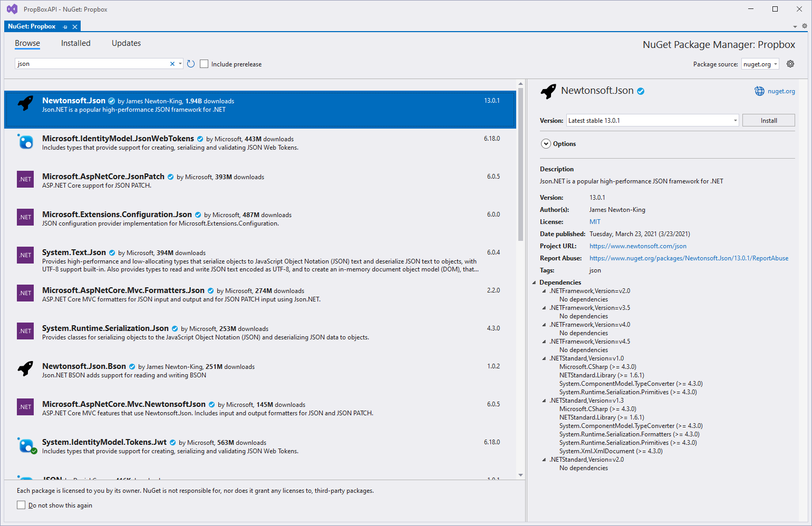
Task: Click the package list scroll up arrow
Action: (520, 84)
